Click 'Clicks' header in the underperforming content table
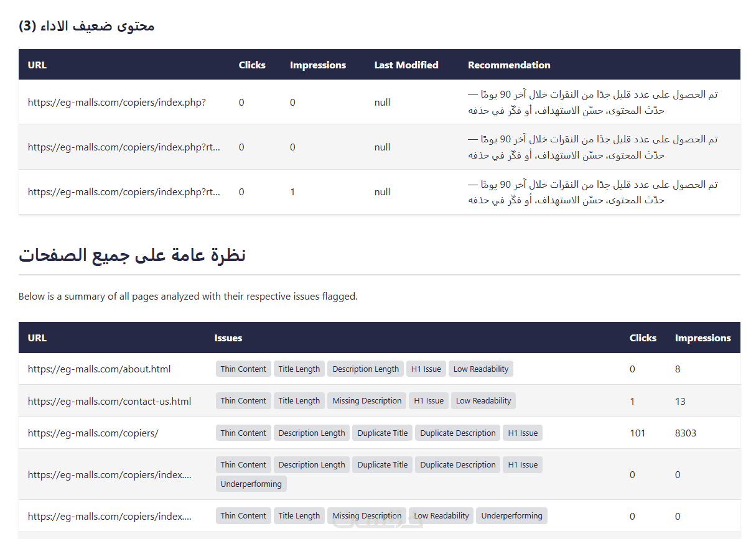 [x=252, y=65]
